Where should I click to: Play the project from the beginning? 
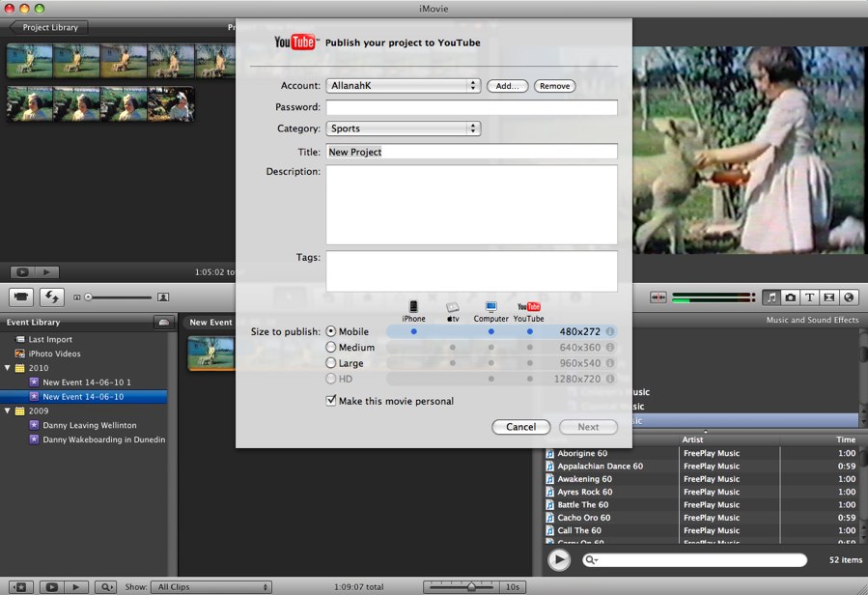46,272
